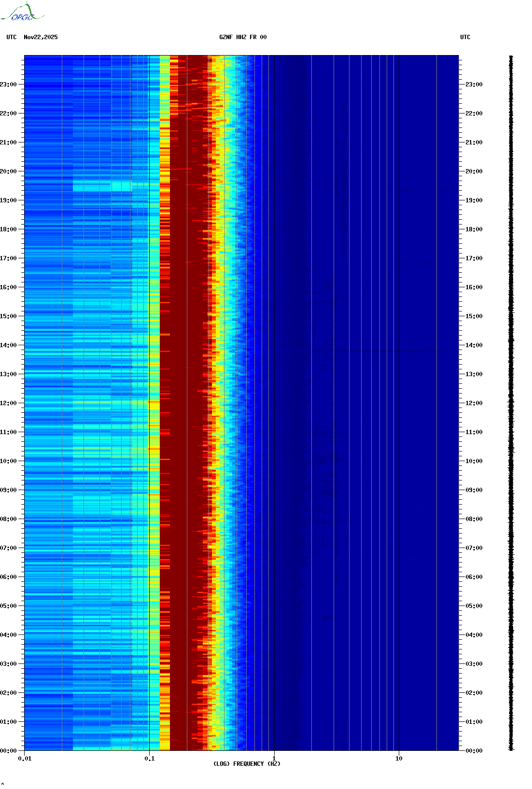
Task: Click the 17:00 label on left time axis
Action: tap(9, 258)
